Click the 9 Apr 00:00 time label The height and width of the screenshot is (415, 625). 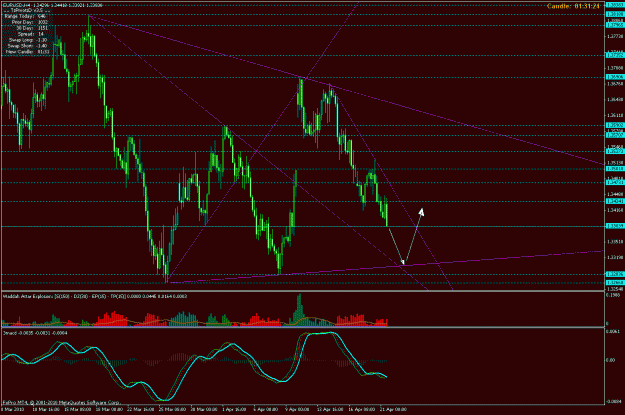[297, 409]
